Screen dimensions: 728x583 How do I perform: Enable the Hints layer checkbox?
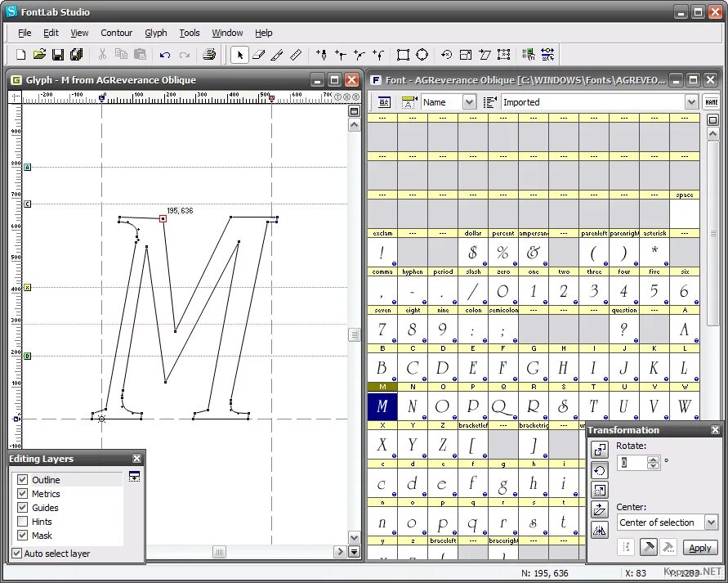coord(22,521)
